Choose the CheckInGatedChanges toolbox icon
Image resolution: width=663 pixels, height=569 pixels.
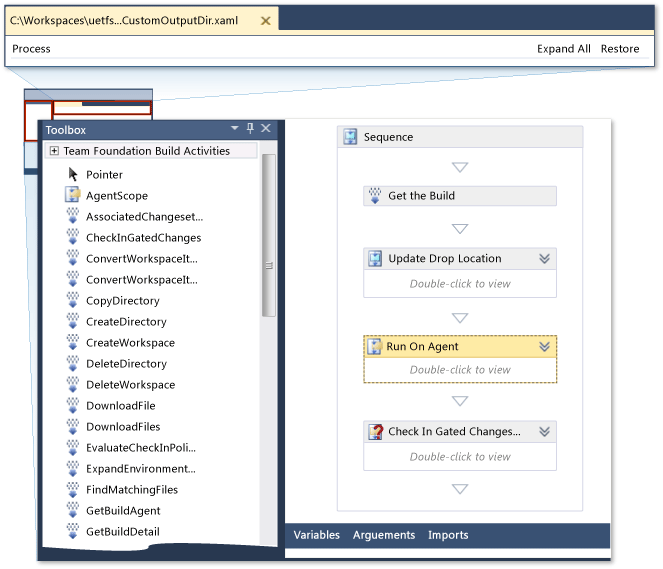click(x=73, y=237)
